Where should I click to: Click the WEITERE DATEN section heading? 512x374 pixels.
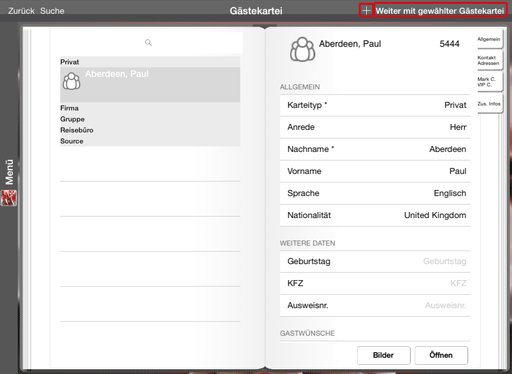307,243
